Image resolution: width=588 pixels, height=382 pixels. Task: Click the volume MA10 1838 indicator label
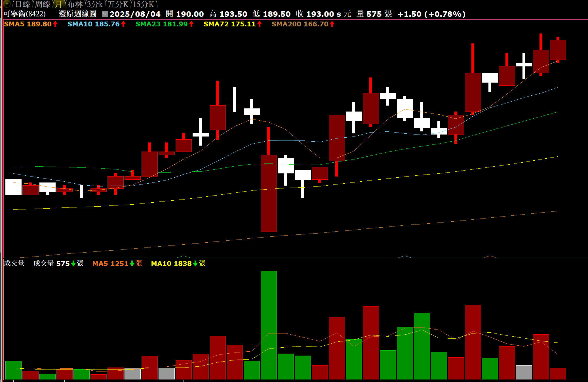pyautogui.click(x=171, y=263)
